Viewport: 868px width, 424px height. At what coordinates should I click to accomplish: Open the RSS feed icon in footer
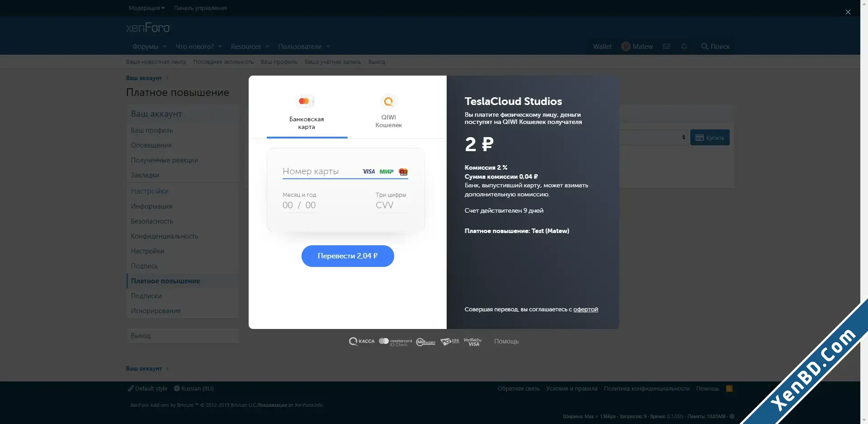[x=729, y=389]
